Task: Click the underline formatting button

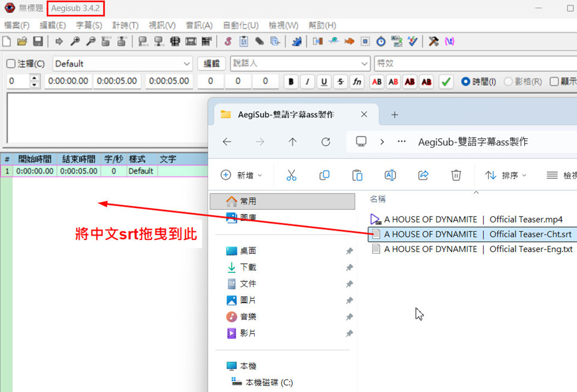Action: pyautogui.click(x=324, y=82)
